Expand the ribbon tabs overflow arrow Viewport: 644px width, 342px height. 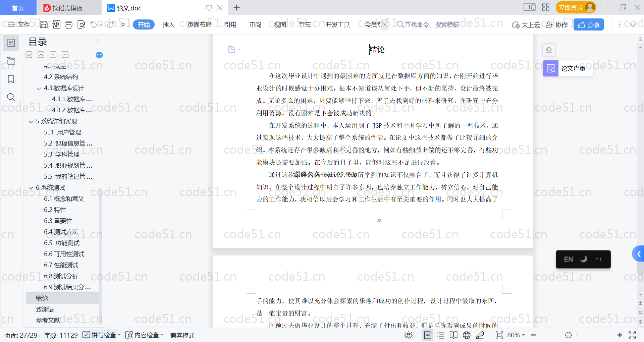click(x=384, y=24)
